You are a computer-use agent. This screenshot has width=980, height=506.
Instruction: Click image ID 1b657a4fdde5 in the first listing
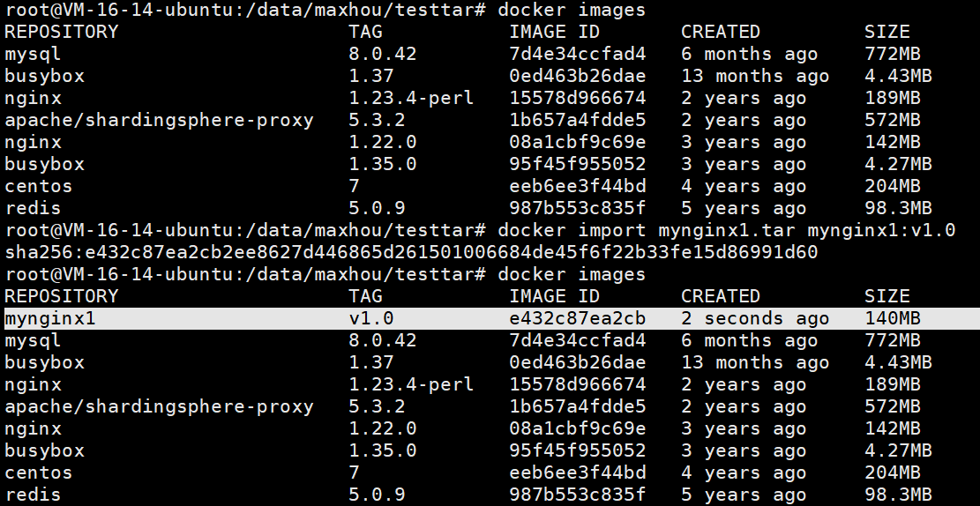click(x=578, y=120)
